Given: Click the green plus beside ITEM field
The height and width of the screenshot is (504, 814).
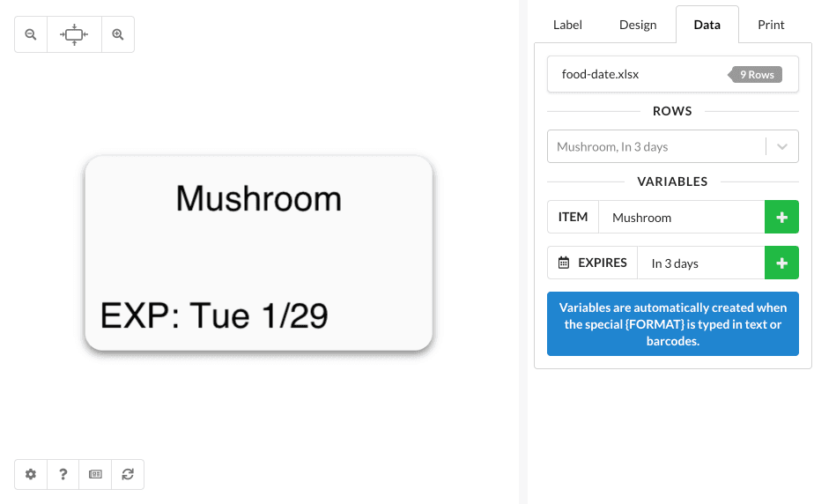Looking at the screenshot, I should pos(781,217).
